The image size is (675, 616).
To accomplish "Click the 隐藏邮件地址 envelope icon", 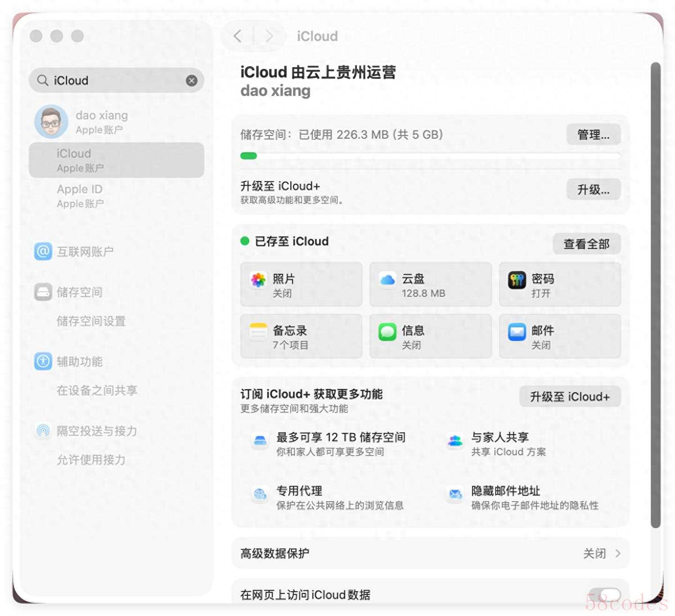I will coord(455,494).
